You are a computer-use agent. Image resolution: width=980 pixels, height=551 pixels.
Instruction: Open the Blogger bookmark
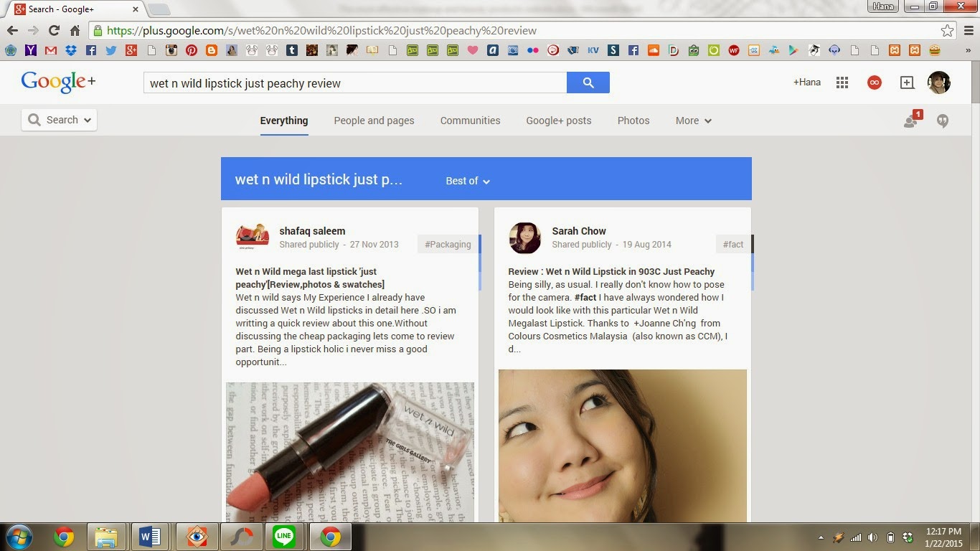click(211, 51)
